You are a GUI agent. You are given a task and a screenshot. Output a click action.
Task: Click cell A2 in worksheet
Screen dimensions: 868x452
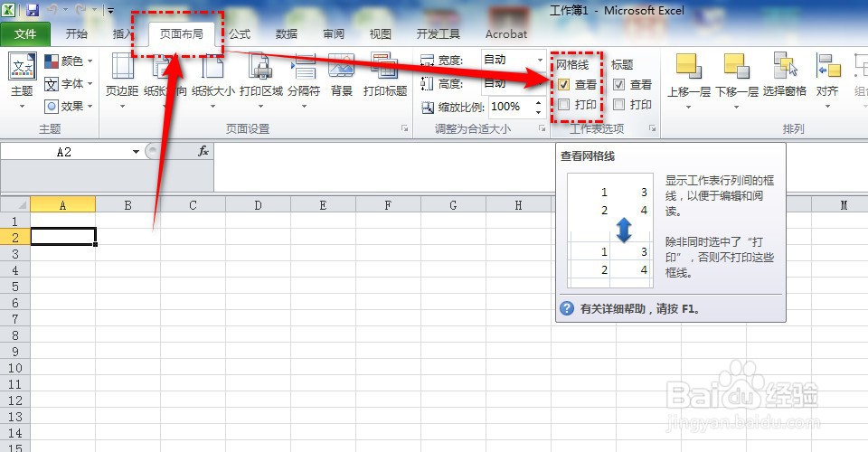(x=63, y=238)
